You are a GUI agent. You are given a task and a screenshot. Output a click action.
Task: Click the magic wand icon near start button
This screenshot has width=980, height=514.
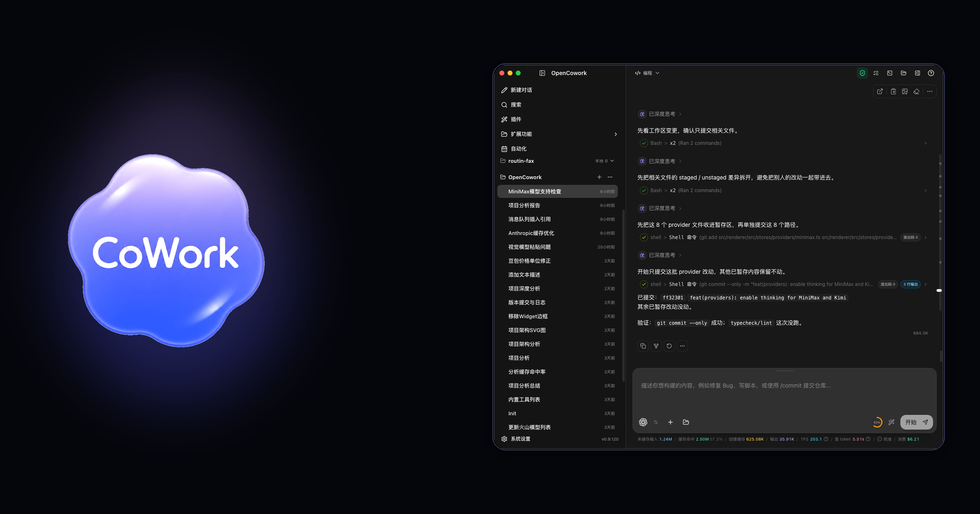[x=891, y=422]
